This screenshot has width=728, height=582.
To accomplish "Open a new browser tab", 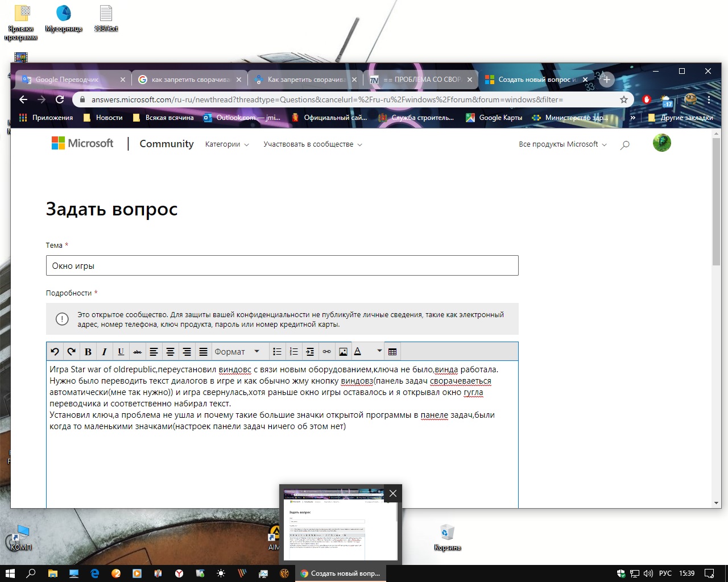I will [607, 80].
